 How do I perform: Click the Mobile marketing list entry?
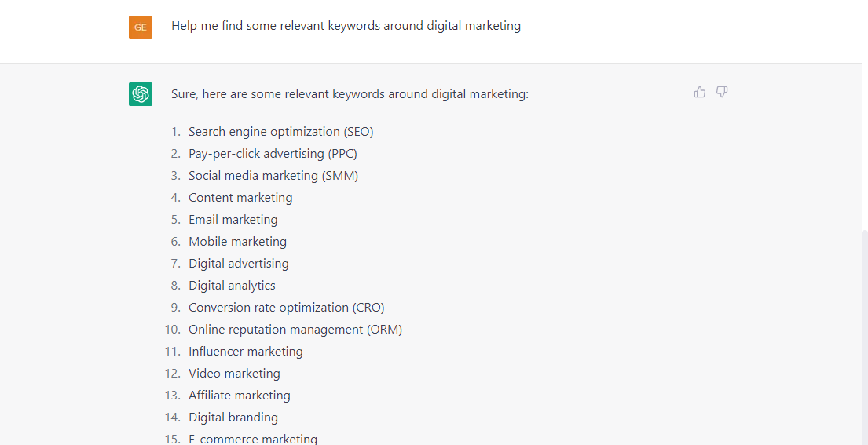point(237,242)
